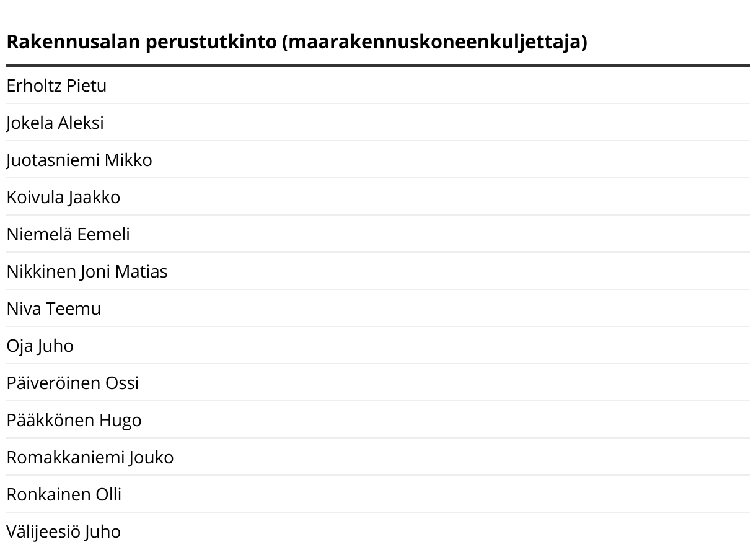Click the surname Nikkinen

[41, 271]
